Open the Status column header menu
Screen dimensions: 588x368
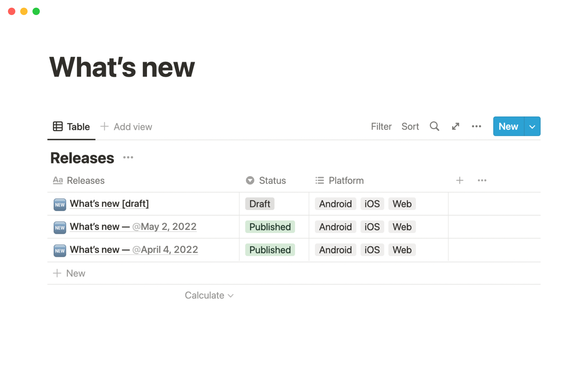tap(266, 180)
